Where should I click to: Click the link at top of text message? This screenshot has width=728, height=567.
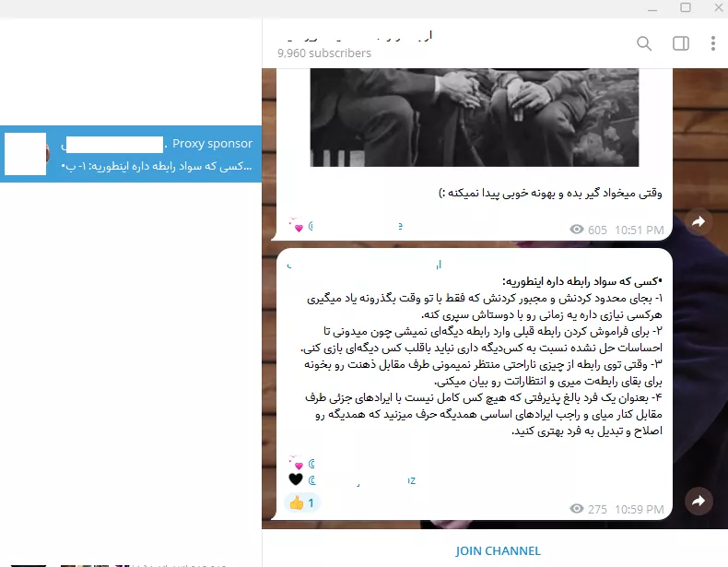[364, 265]
